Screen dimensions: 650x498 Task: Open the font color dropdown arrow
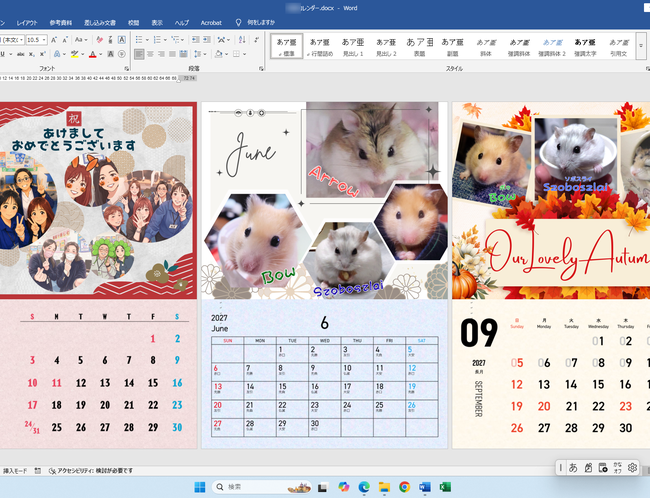click(101, 54)
